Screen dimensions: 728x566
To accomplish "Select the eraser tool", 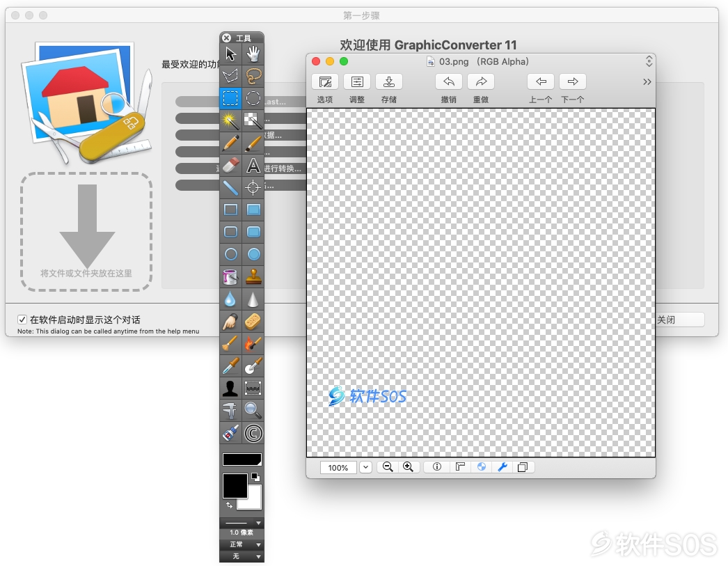I will tap(231, 165).
